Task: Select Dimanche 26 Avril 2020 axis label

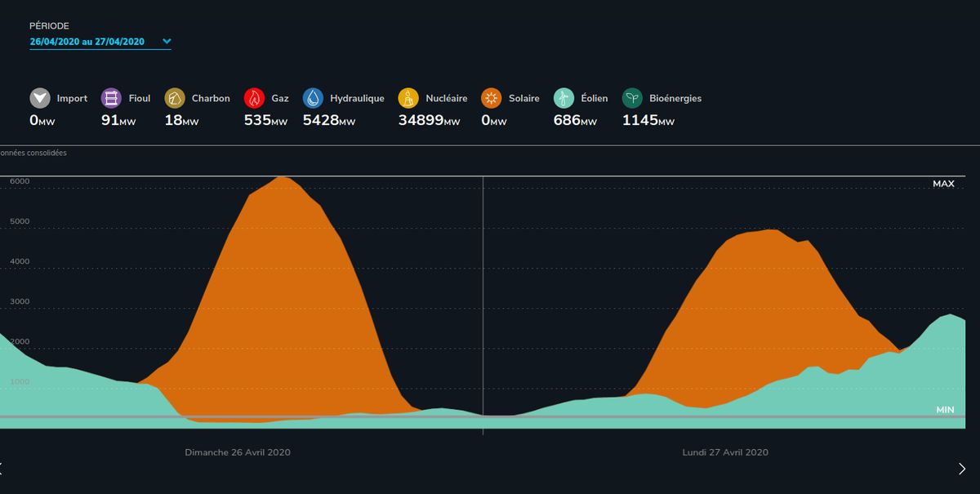Action: pos(238,452)
